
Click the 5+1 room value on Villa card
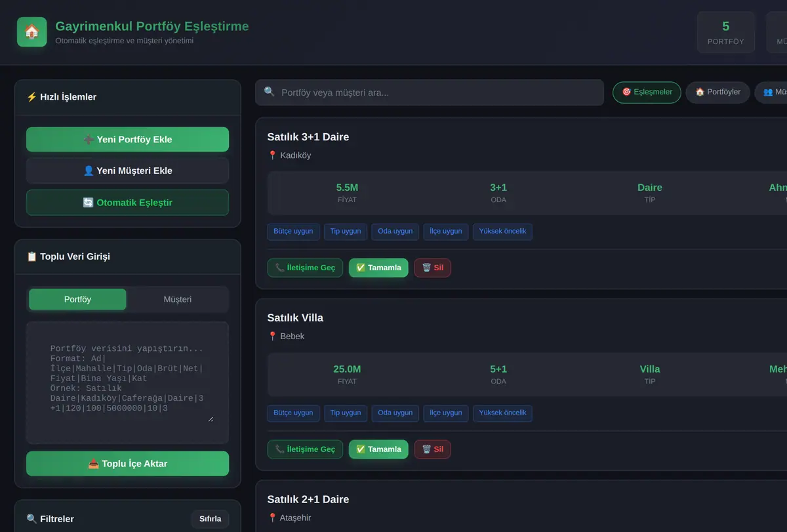pyautogui.click(x=498, y=369)
